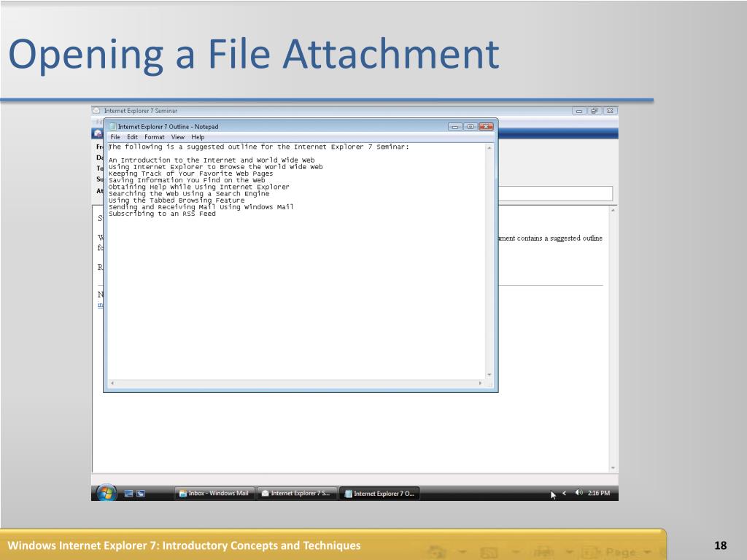Click the Notepad icon in the title bar
The height and width of the screenshot is (560, 747).
112,127
